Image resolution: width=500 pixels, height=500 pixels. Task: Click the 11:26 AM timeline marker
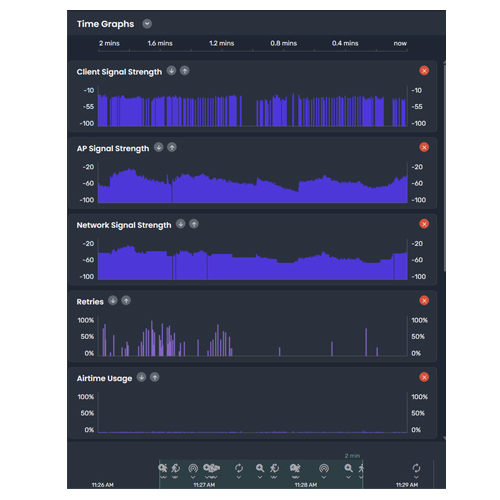103,485
